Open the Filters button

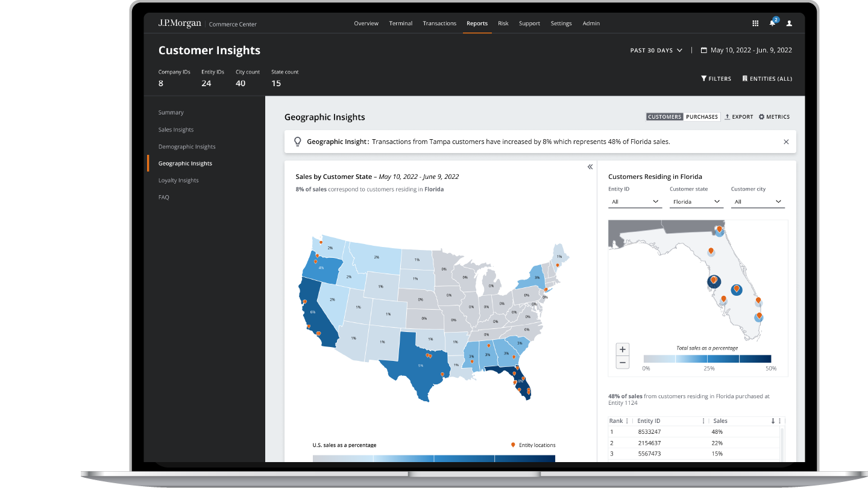click(716, 79)
